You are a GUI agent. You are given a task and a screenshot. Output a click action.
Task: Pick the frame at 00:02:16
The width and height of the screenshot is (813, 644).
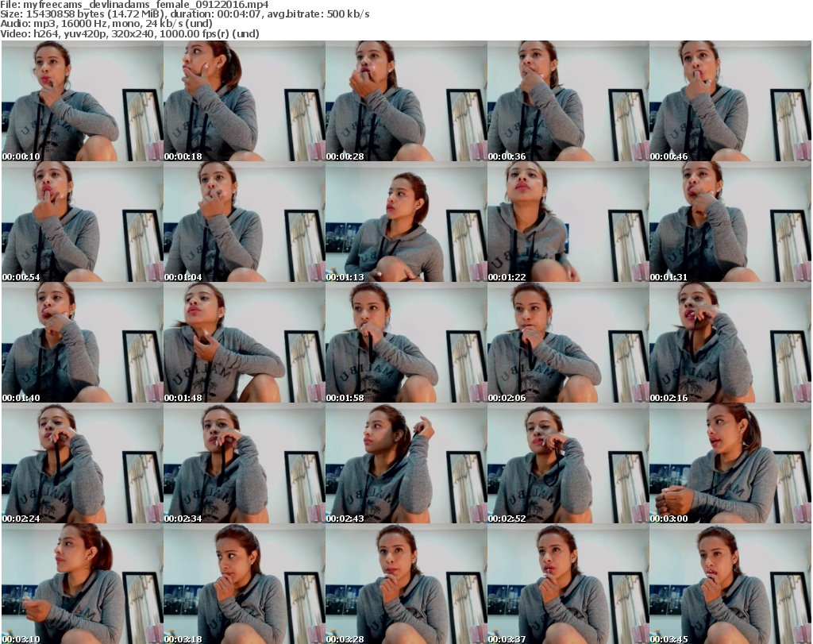[x=730, y=343]
